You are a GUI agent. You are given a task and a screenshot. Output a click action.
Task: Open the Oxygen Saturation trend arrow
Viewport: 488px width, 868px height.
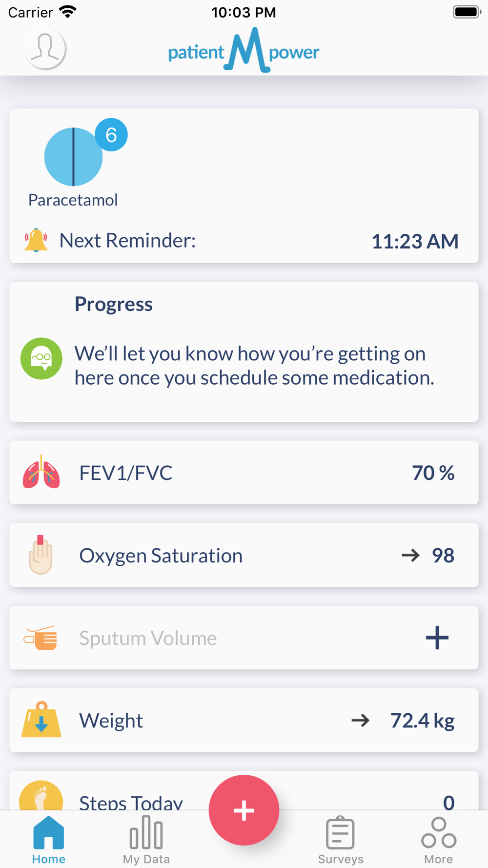click(x=410, y=555)
